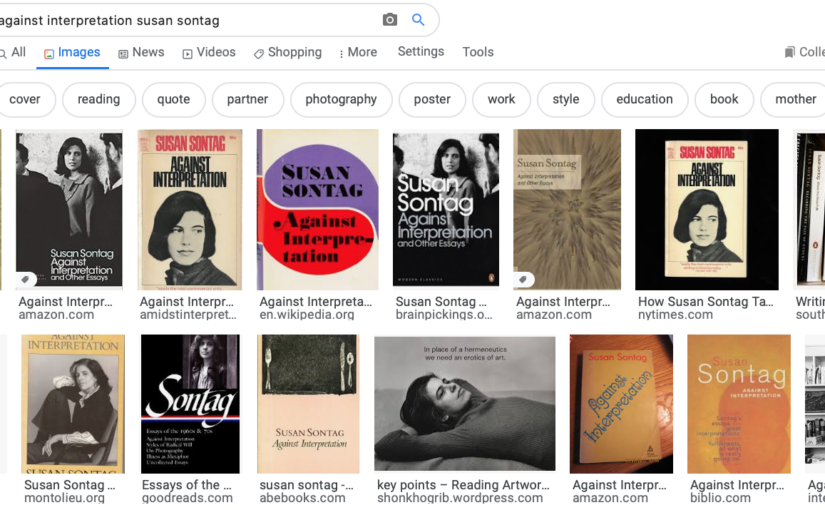Click the brainpickings source link
This screenshot has height=510, width=825.
[444, 315]
